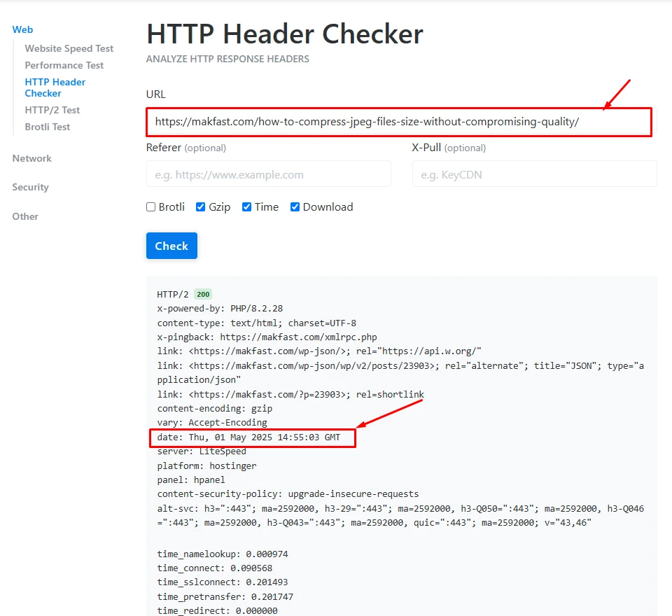Click the 'time_sslconnect: 0.201493' line
Screen dimensions: 672x616
click(x=223, y=582)
